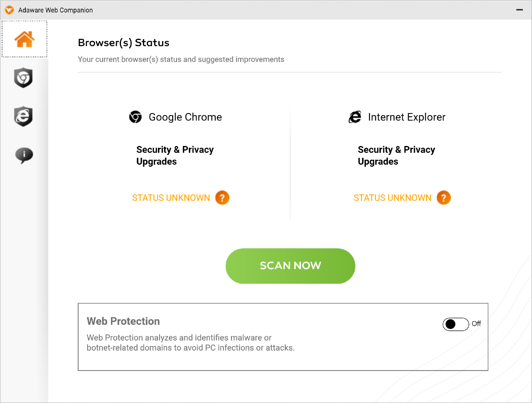Viewport: 532px width, 403px height.
Task: Click the Adaware logo in title bar
Action: click(x=9, y=10)
